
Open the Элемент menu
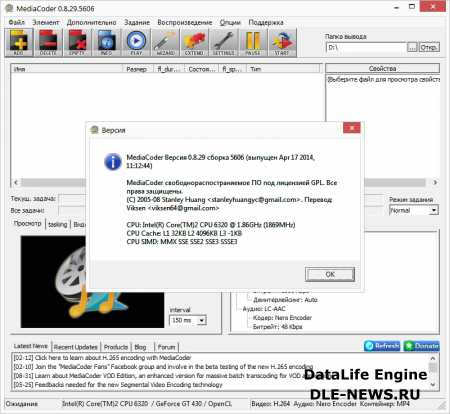(46, 22)
